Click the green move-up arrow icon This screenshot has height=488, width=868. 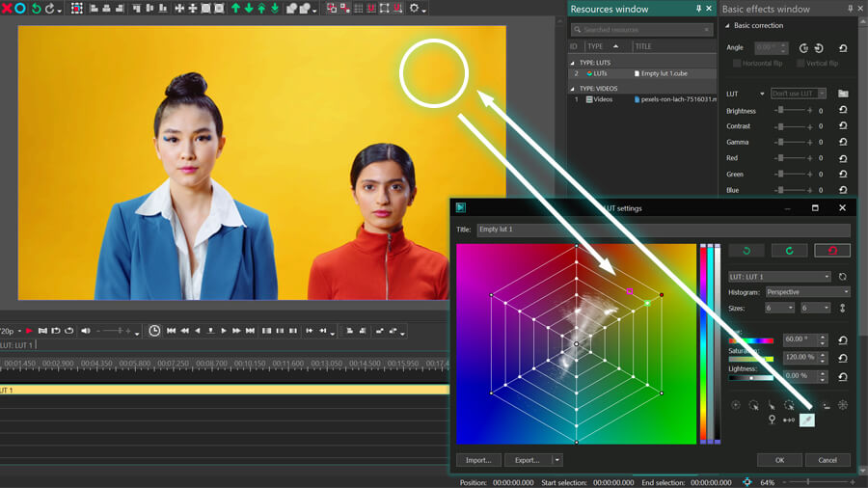[x=236, y=9]
